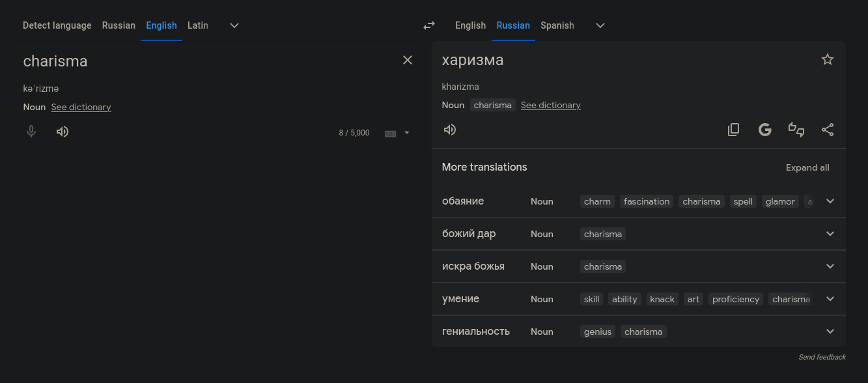Play the Russian translation audio

450,130
